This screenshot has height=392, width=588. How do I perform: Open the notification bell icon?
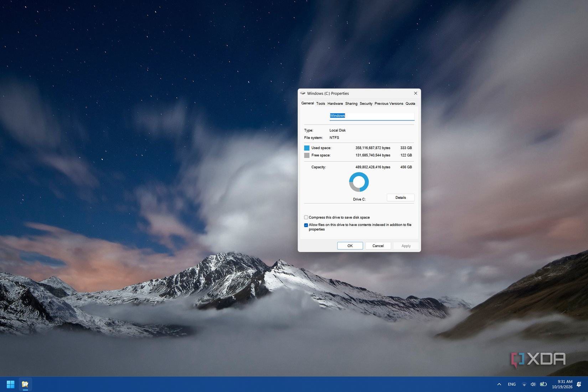(x=579, y=384)
